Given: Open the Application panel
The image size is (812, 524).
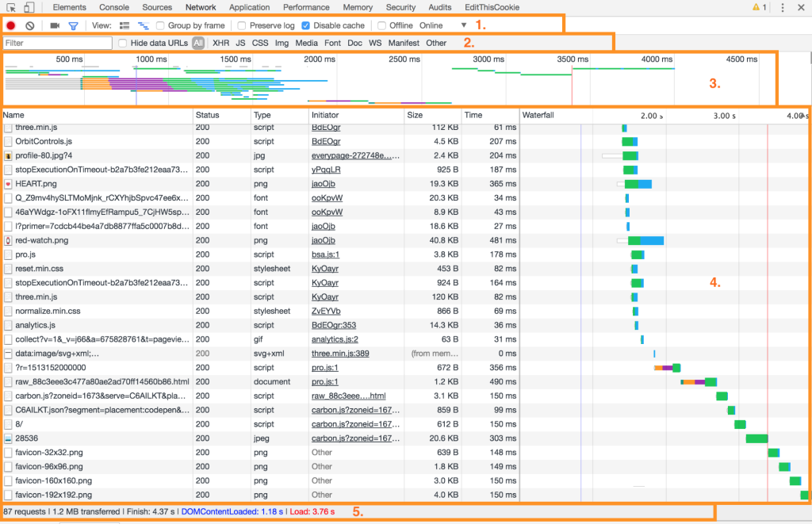Looking at the screenshot, I should coord(250,7).
